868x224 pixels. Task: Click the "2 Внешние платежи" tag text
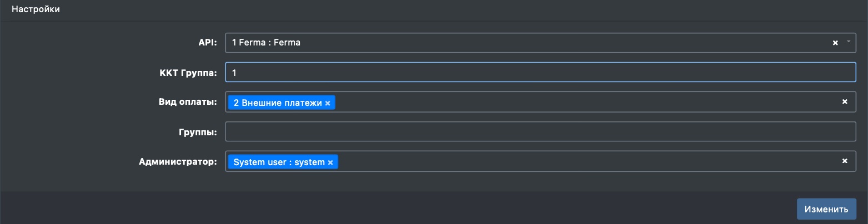(x=277, y=103)
